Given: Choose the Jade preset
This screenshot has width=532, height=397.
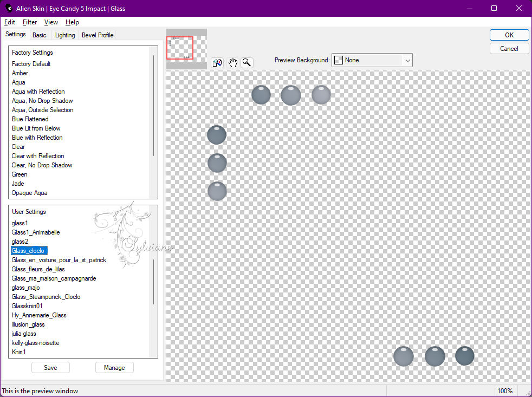Looking at the screenshot, I should coord(18,183).
